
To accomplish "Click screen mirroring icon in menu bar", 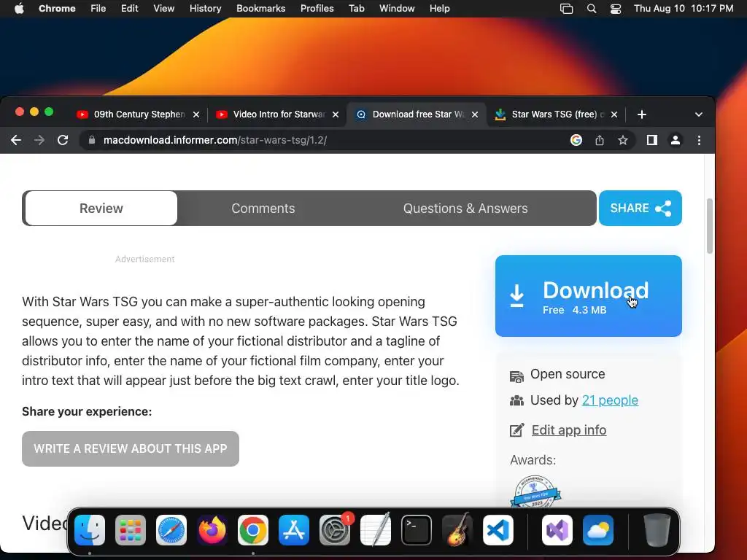I will 566,8.
